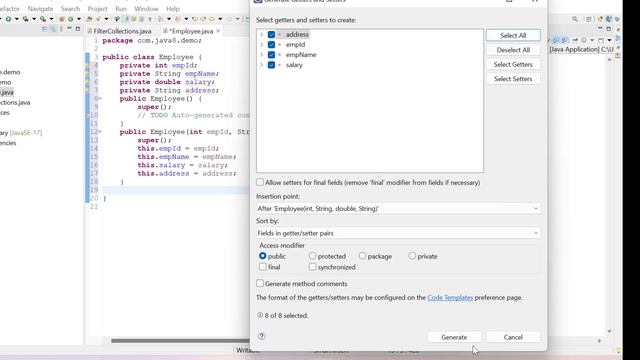Expand the salary tree node
Screen dimensions: 640x360
(x=262, y=65)
